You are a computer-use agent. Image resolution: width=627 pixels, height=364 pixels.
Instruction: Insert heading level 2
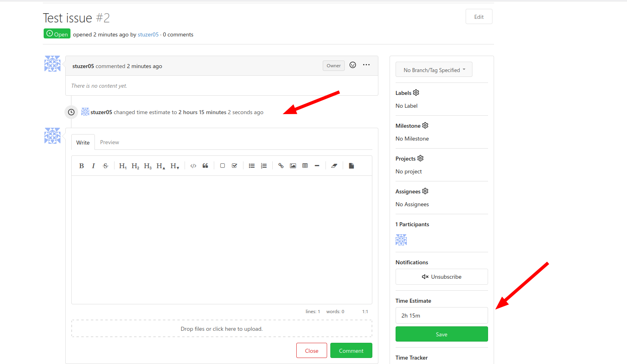click(135, 166)
